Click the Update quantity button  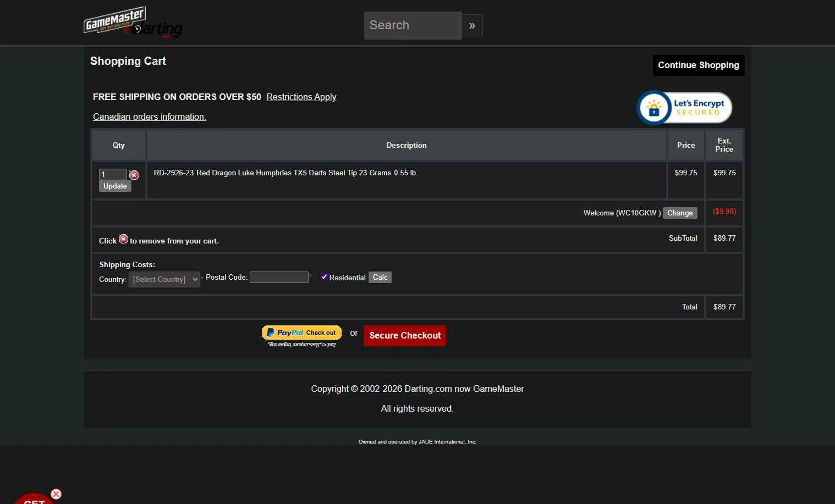pos(115,186)
